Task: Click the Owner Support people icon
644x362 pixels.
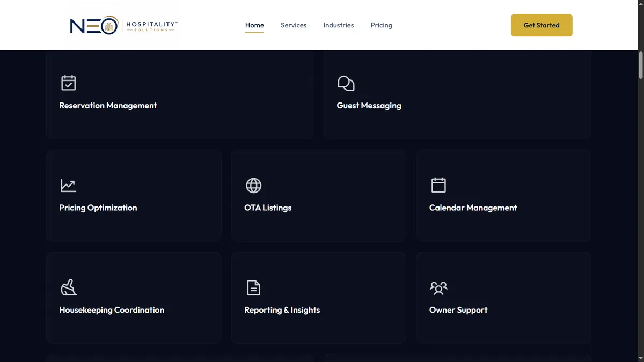Action: (438, 288)
